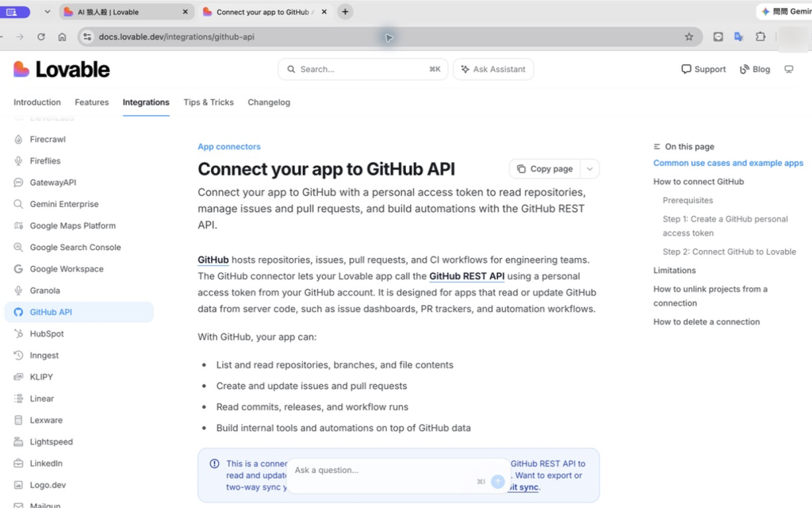
Task: Click the browser address bar URL
Action: coord(176,37)
